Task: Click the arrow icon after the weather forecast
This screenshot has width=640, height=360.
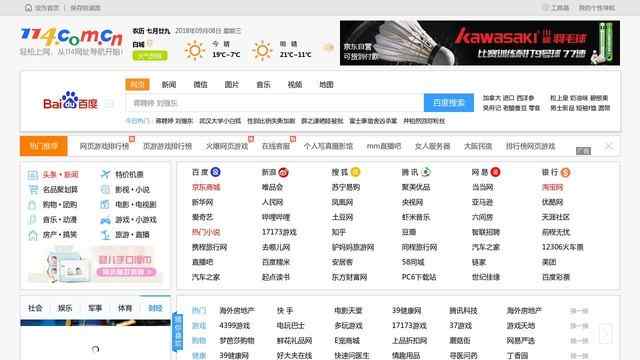Action: click(328, 47)
